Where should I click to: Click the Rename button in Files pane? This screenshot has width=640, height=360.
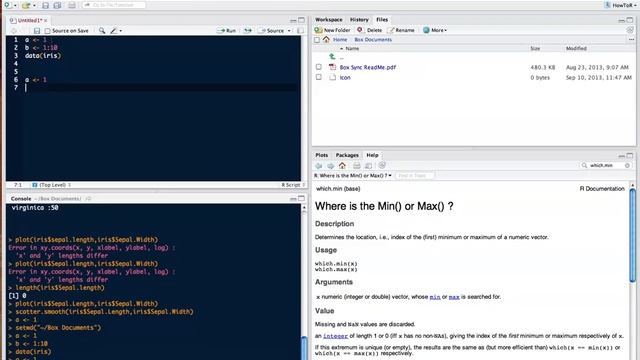tap(401, 30)
